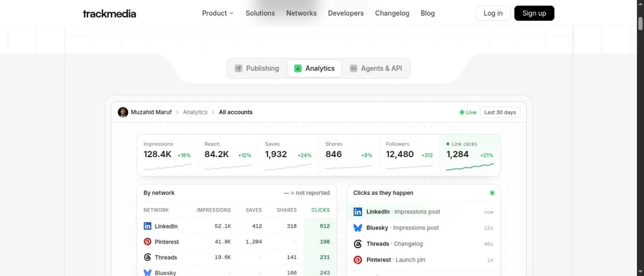Click the SHARES column header
Image resolution: width=644 pixels, height=276 pixels.
coord(287,210)
